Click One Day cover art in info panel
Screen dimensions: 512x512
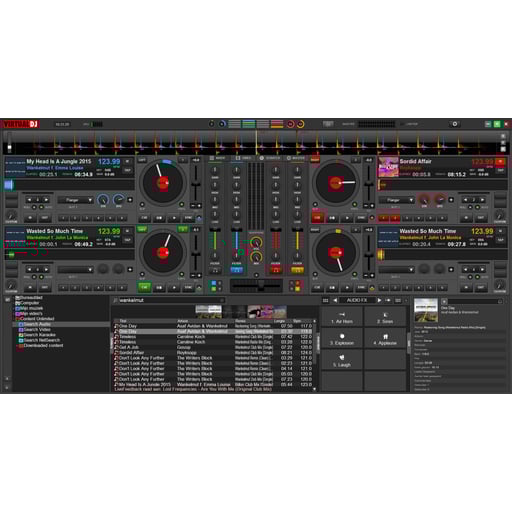(x=426, y=310)
